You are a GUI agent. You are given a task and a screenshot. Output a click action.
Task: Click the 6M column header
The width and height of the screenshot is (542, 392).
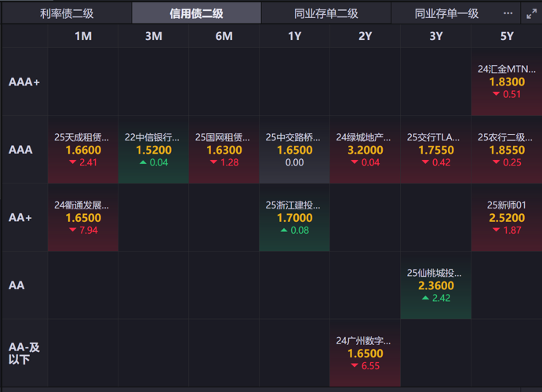point(224,36)
